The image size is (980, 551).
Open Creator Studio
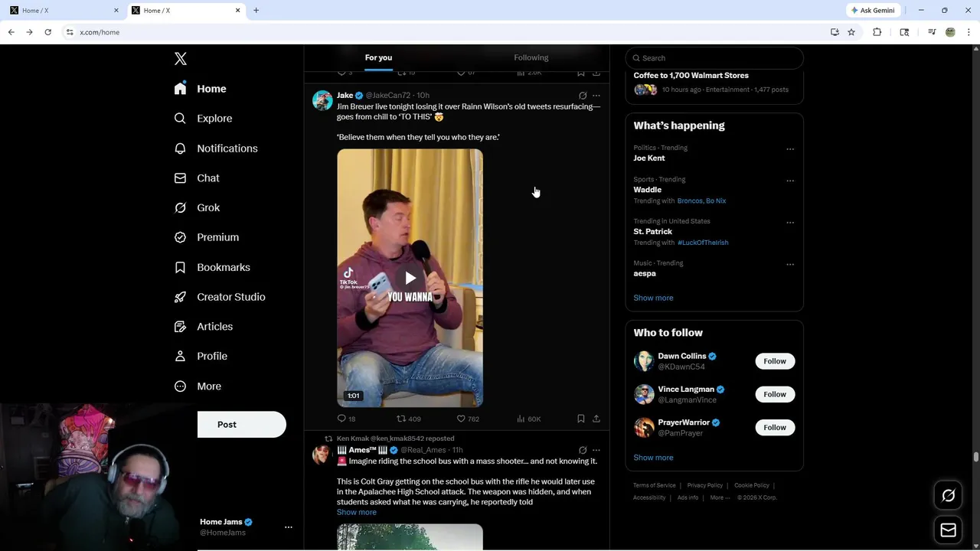tap(220, 297)
